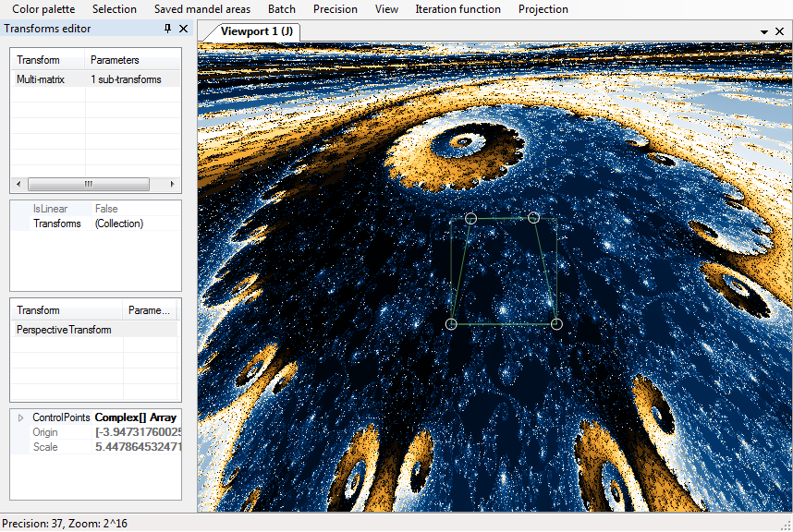
Task: Click the top-right perspective control point
Action: coord(533,217)
